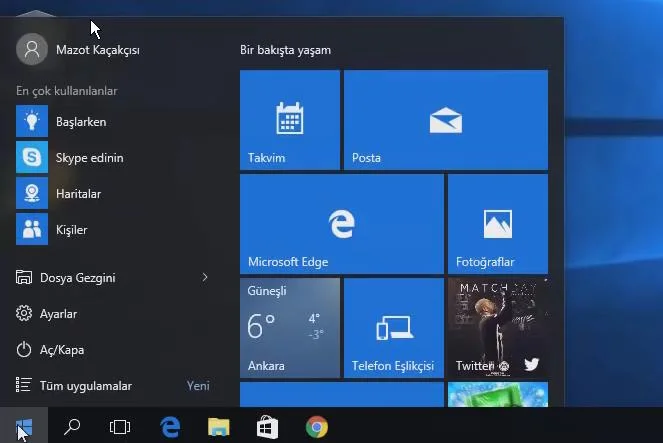Open the Aç/Kapa power menu
This screenshot has height=443, width=663.
coord(60,350)
